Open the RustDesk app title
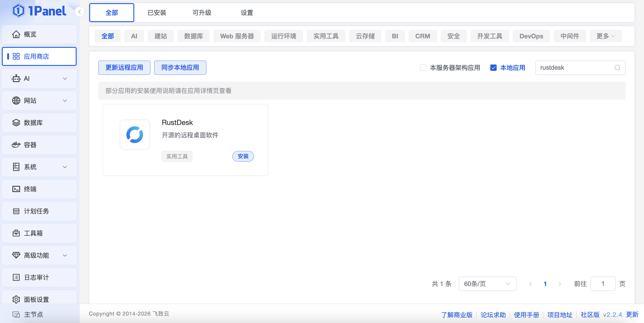 click(x=177, y=122)
